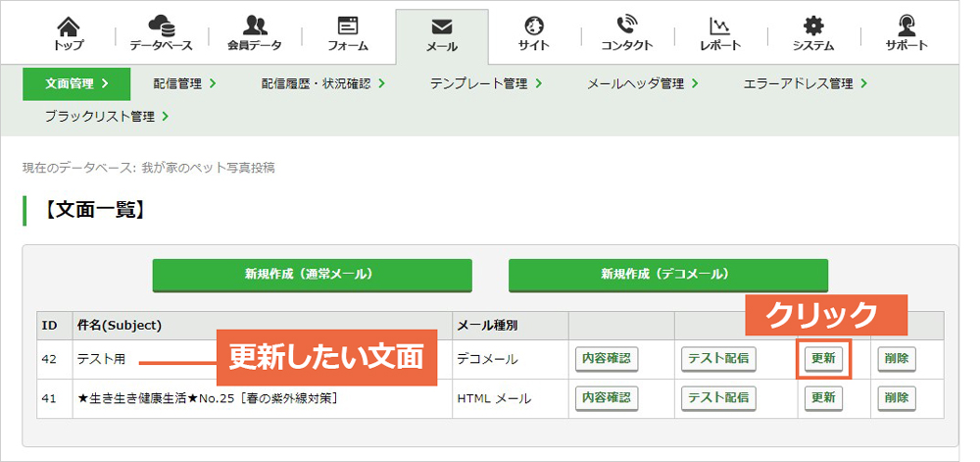Click the デコメール type cell
980x462 pixels.
511,359
